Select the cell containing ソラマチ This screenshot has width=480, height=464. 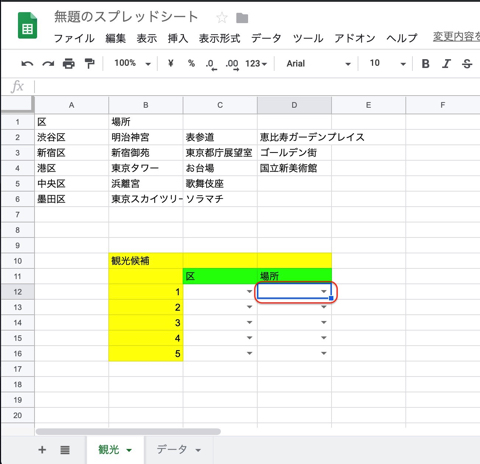[220, 199]
